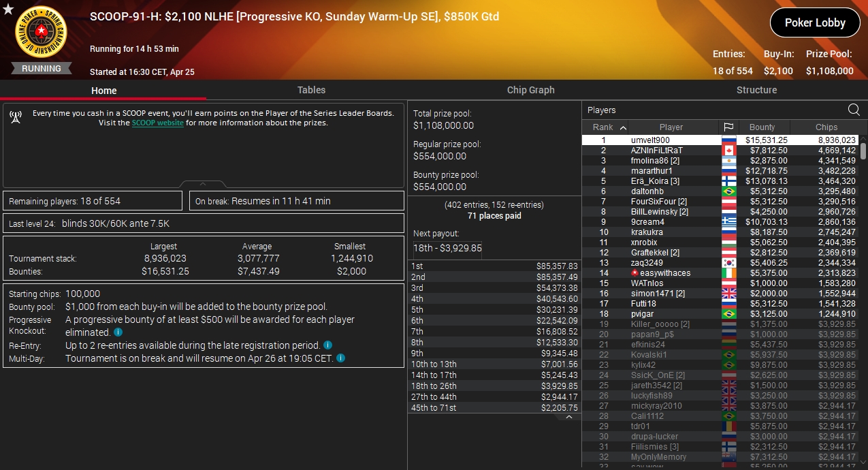This screenshot has width=868, height=470.
Task: Click the Poker Lobby button
Action: pyautogui.click(x=815, y=22)
